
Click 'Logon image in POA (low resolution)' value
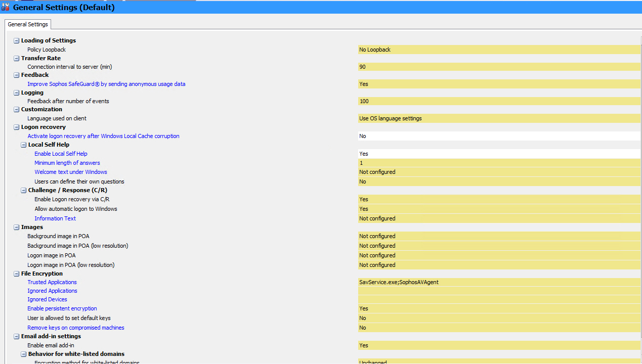[x=499, y=265]
